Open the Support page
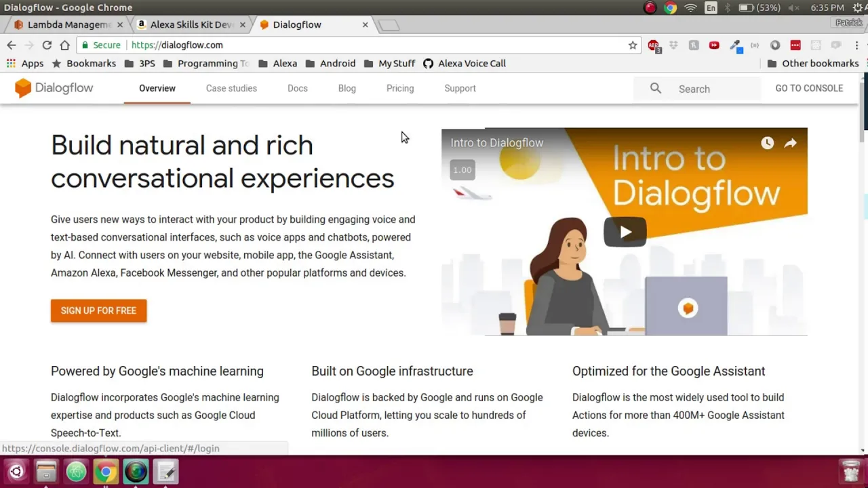This screenshot has height=488, width=868. (x=460, y=88)
